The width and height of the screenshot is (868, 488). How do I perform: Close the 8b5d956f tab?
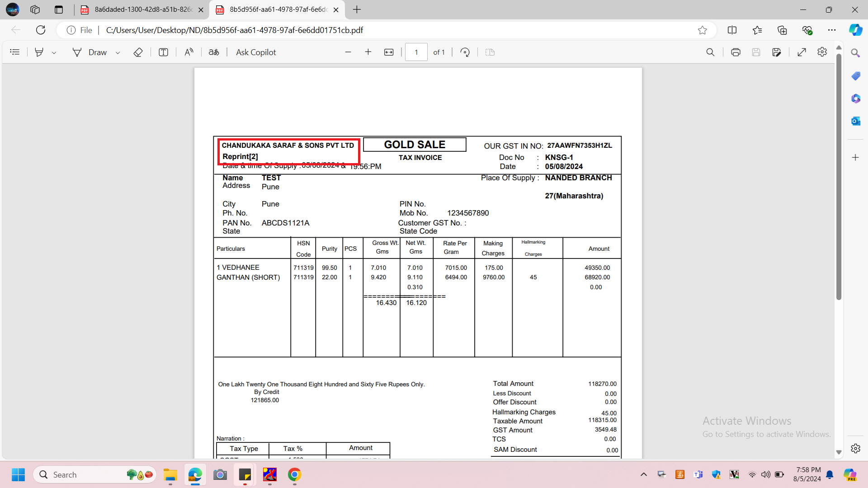(x=335, y=9)
